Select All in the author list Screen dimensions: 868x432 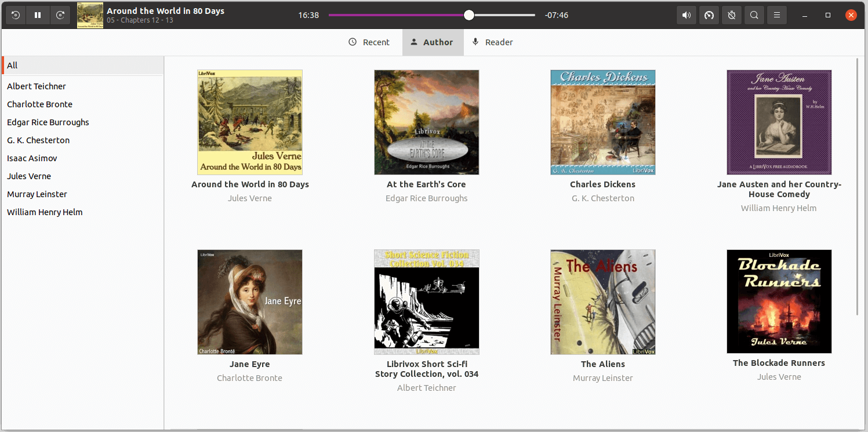click(83, 66)
